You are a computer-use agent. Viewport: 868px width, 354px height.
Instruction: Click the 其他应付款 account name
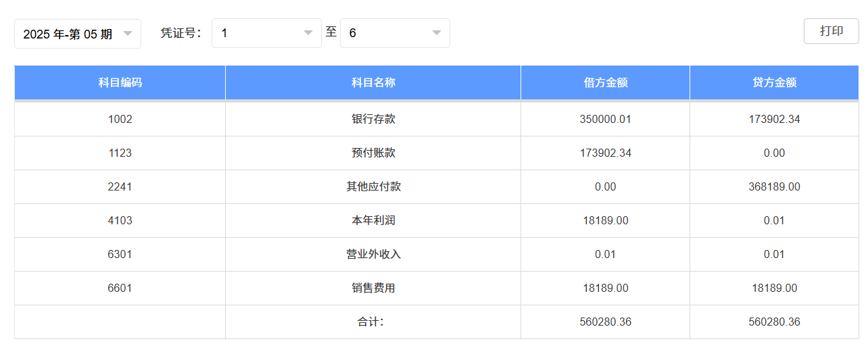(x=373, y=186)
